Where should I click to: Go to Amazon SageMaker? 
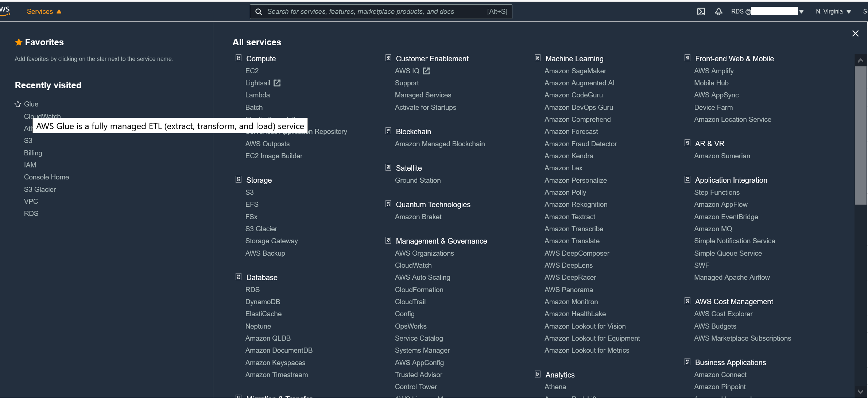coord(575,71)
